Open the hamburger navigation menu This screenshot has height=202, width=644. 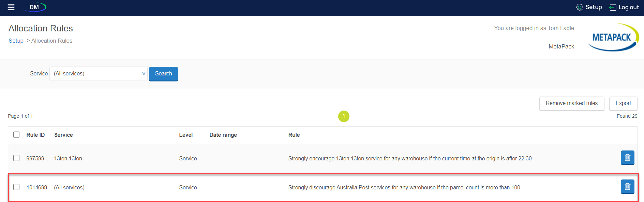coord(11,7)
